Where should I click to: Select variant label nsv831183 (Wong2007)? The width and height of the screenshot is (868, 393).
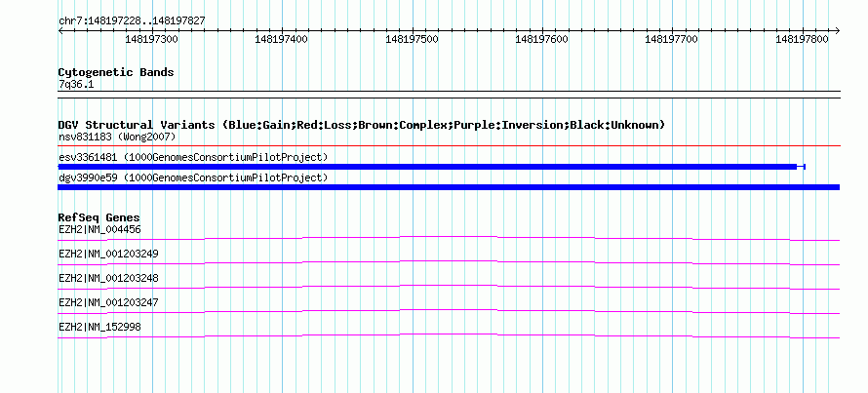tap(117, 137)
